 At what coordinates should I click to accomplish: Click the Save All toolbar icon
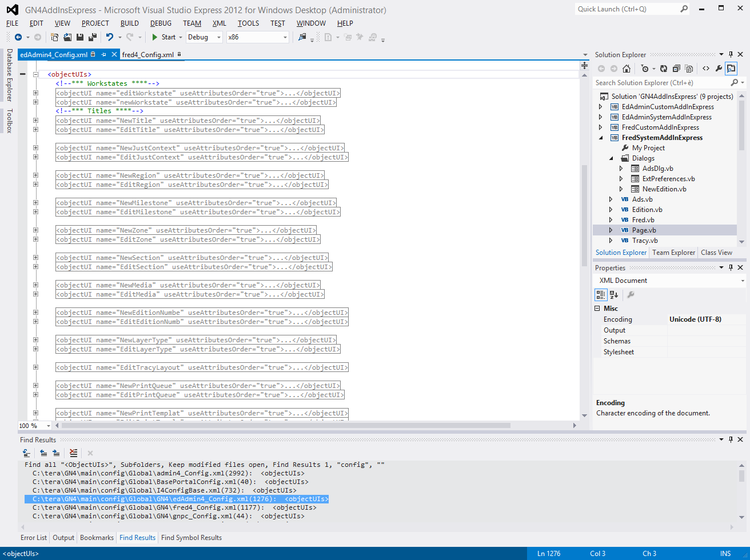pyautogui.click(x=91, y=37)
